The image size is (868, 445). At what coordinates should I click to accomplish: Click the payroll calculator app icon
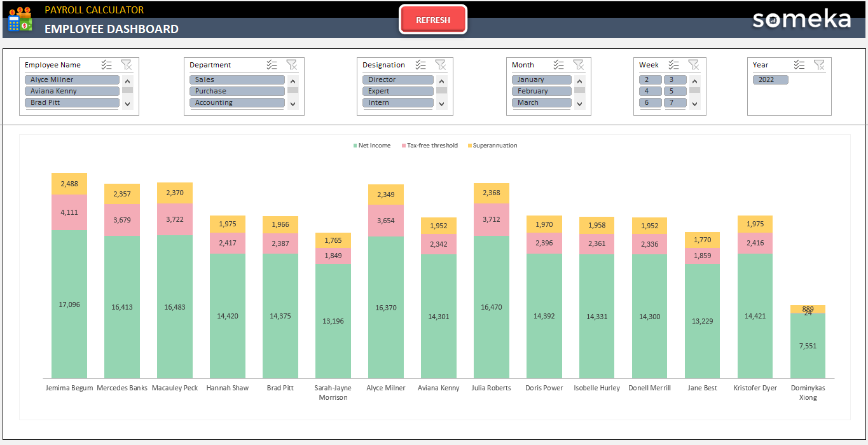[20, 20]
